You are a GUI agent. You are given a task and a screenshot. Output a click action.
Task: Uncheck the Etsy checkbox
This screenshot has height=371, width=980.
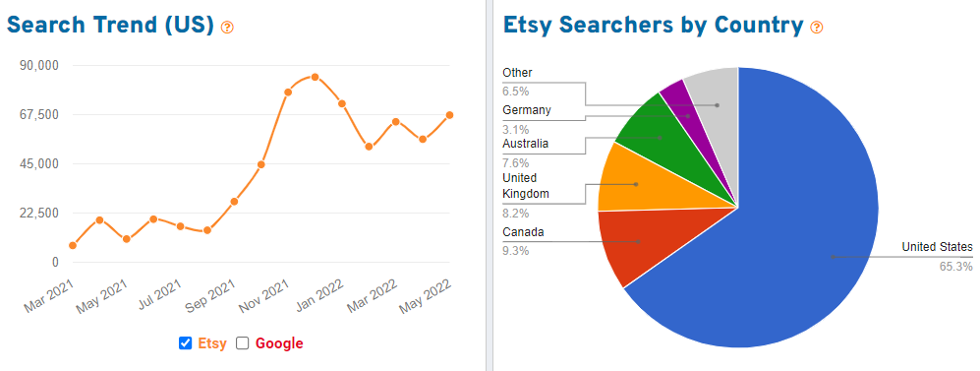[x=185, y=342]
